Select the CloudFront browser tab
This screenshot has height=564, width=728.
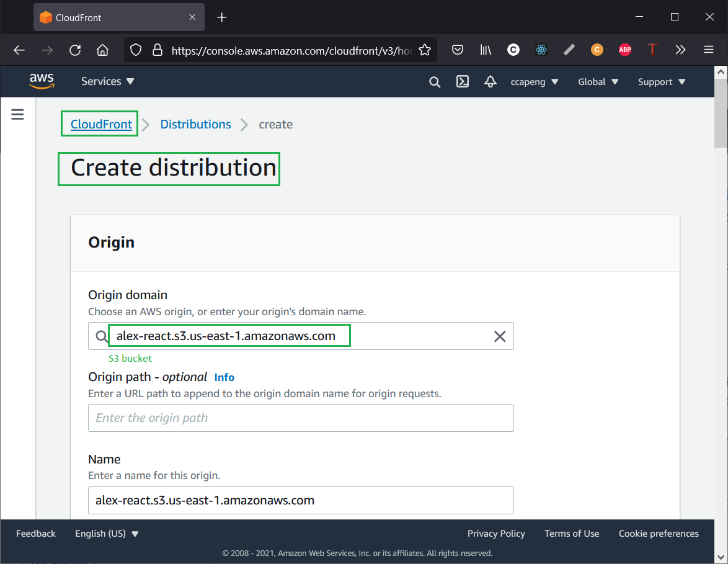pos(119,17)
